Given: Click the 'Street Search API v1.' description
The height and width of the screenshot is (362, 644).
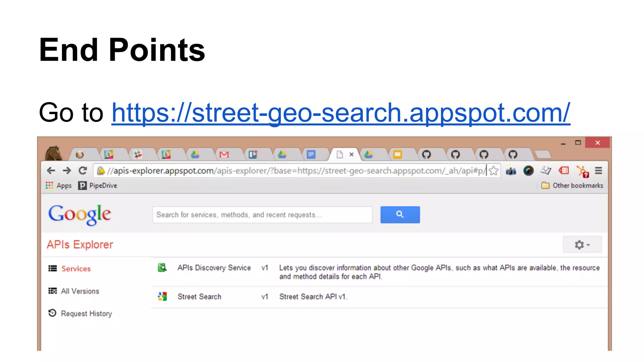Looking at the screenshot, I should [313, 297].
